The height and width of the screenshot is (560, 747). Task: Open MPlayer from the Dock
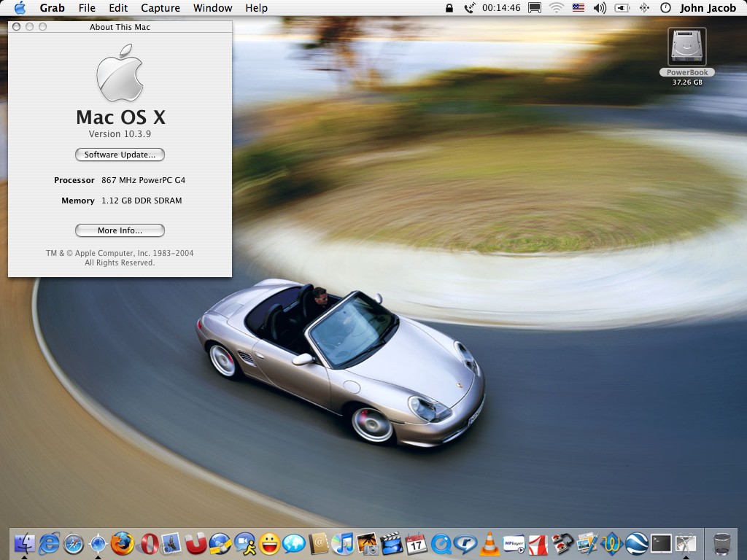(514, 543)
